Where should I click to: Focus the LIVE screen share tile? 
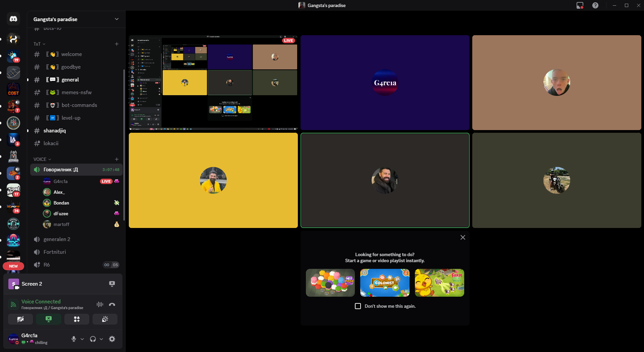point(213,82)
